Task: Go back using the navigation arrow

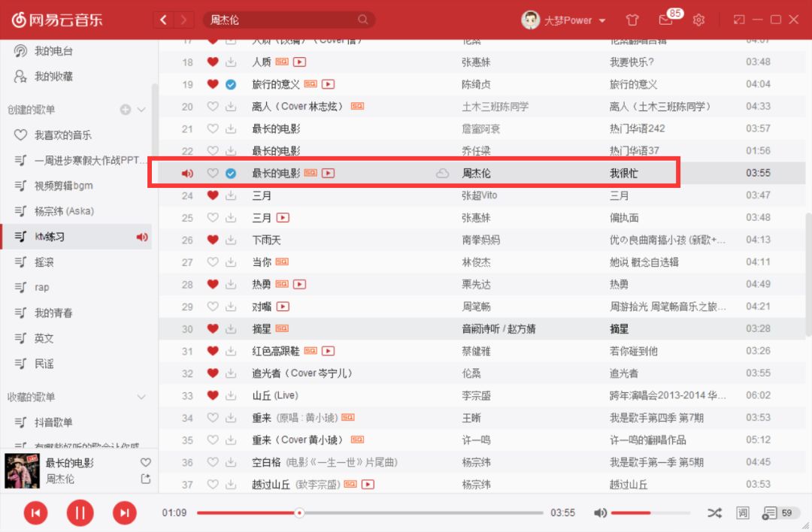Action: tap(164, 20)
